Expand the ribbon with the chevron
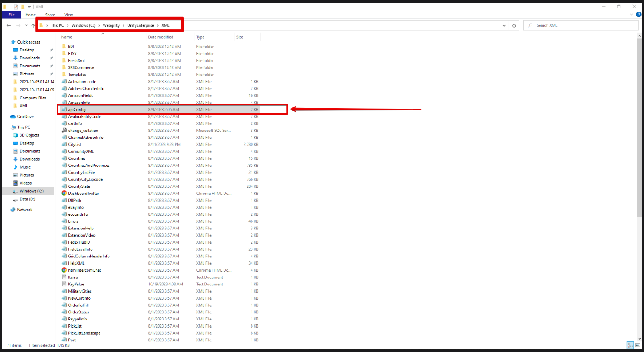 coord(632,15)
